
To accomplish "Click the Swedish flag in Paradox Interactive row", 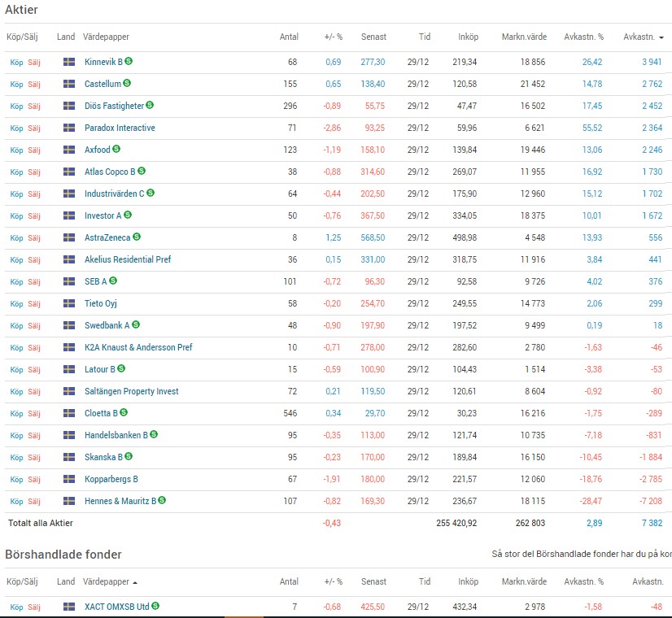I will (69, 128).
